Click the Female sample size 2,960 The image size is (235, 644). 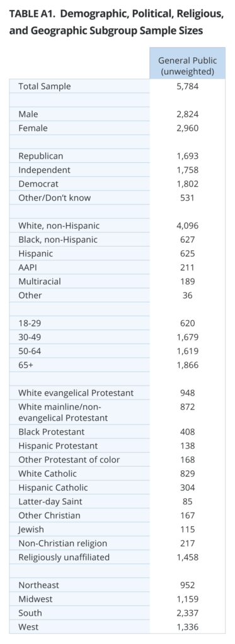click(x=187, y=128)
